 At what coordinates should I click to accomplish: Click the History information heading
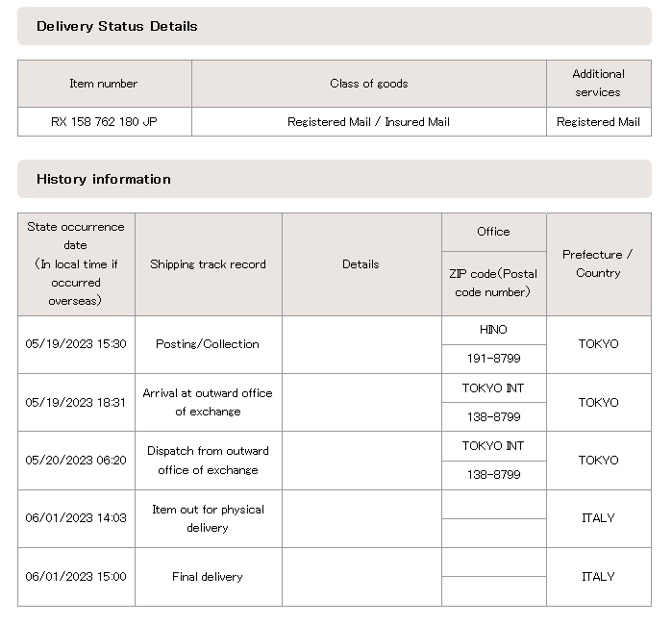coord(104,179)
